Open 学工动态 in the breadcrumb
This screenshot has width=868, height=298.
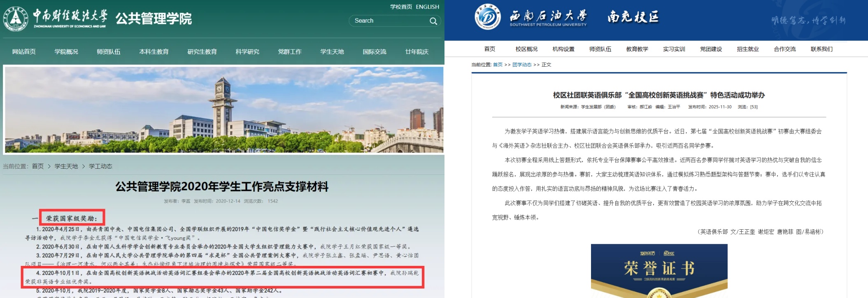tap(100, 166)
